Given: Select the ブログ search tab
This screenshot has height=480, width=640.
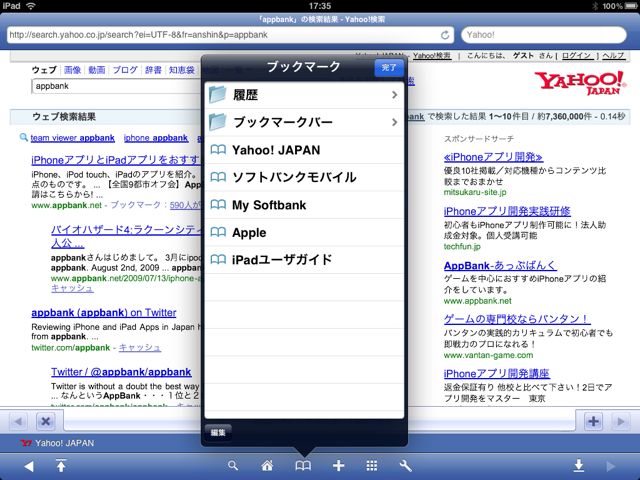Looking at the screenshot, I should [x=125, y=70].
